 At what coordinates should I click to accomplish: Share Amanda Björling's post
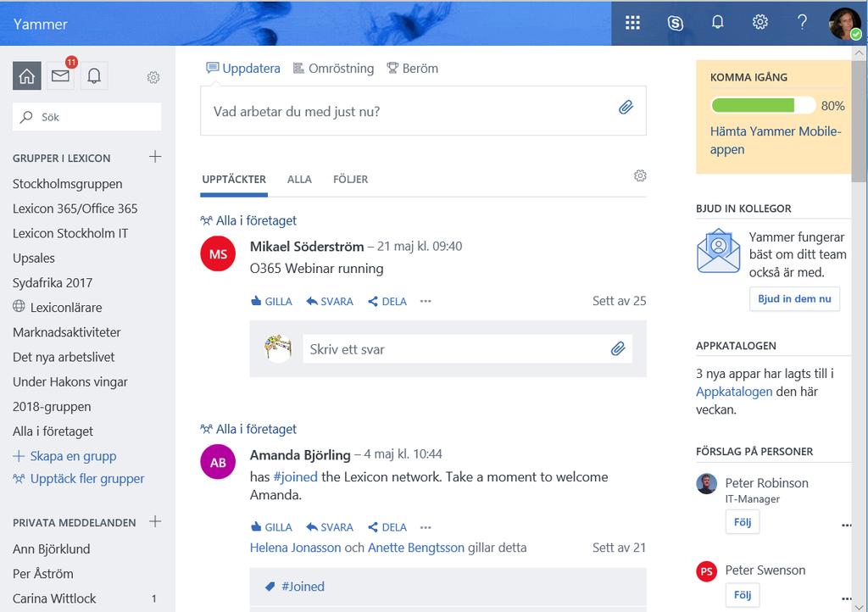387,527
